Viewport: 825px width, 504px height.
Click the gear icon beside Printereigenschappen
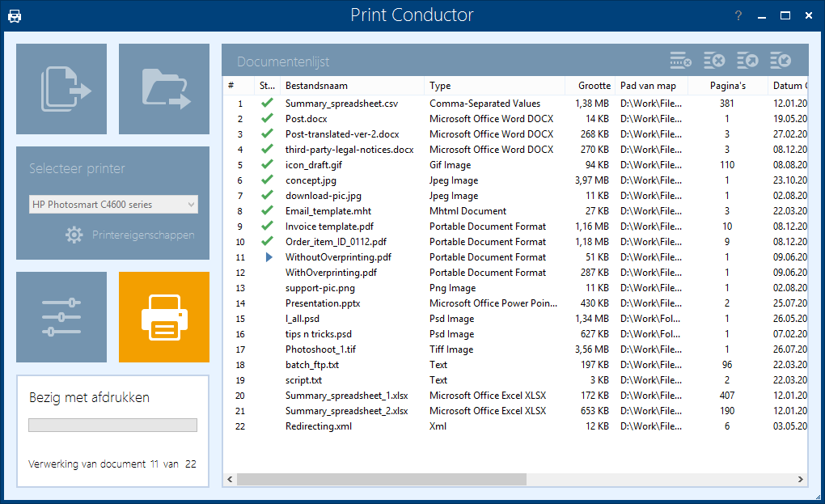74,235
